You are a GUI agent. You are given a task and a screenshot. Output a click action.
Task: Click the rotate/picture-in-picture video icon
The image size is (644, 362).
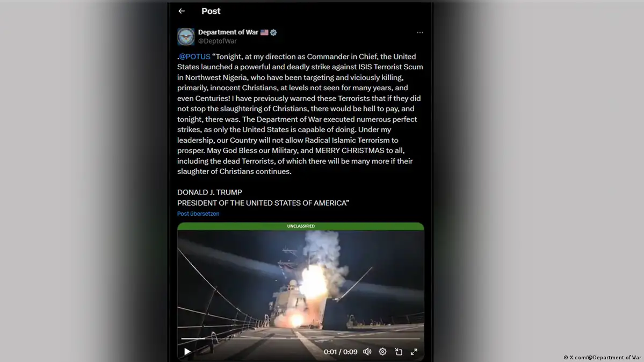tap(399, 352)
